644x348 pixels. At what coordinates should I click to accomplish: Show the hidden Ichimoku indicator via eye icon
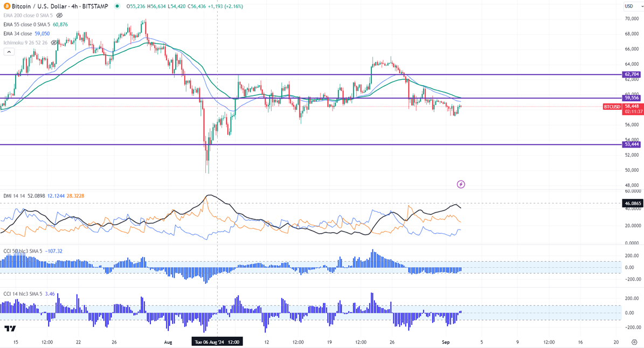[54, 42]
